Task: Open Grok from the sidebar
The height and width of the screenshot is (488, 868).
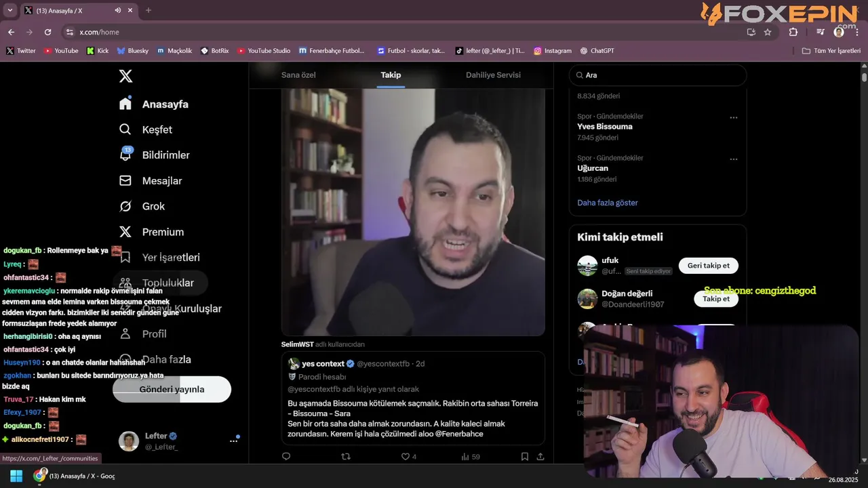Action: point(142,206)
